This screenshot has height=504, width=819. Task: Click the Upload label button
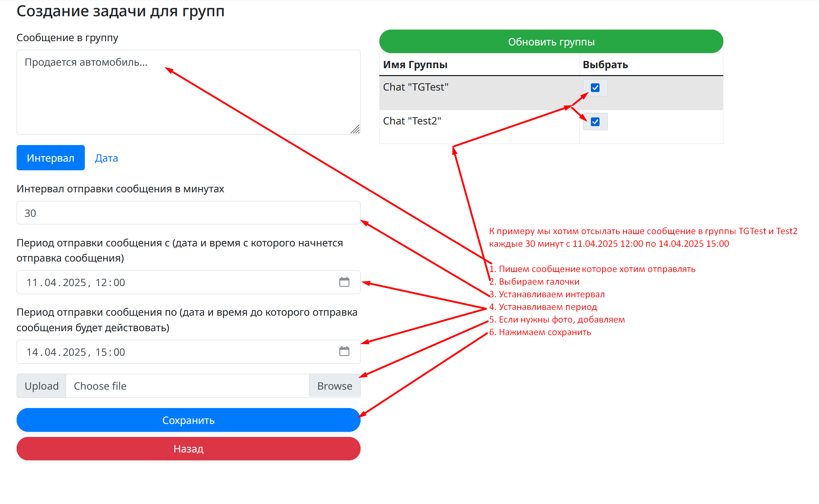[42, 386]
